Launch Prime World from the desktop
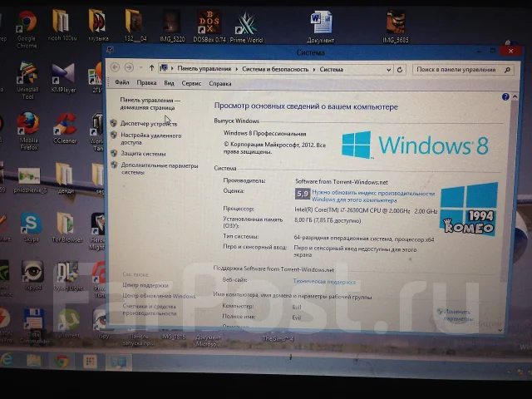 246,27
